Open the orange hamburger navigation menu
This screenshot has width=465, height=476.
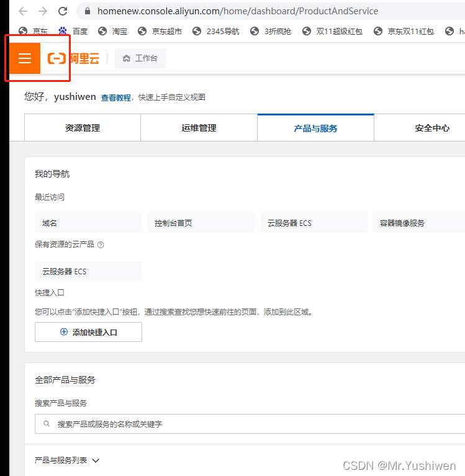(x=25, y=58)
